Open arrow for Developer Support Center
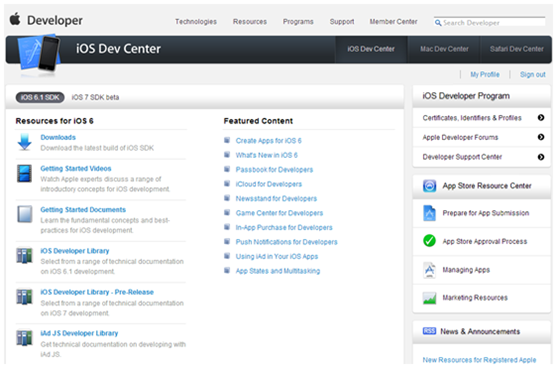This screenshot has width=557, height=368. [541, 157]
